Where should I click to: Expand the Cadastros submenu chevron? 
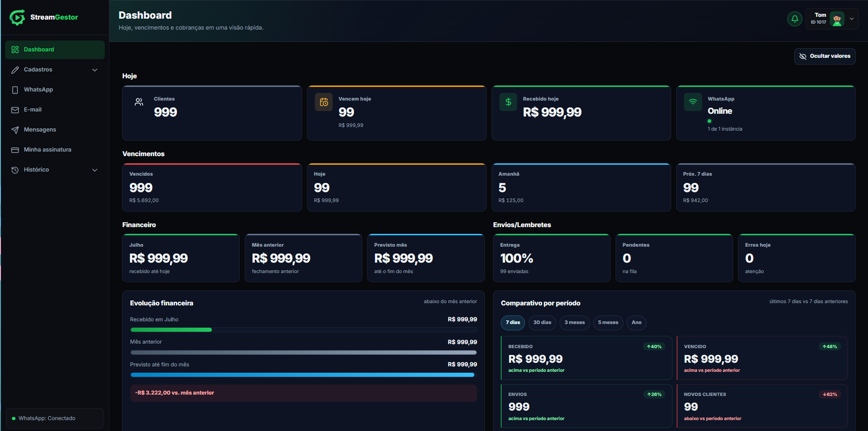(95, 70)
